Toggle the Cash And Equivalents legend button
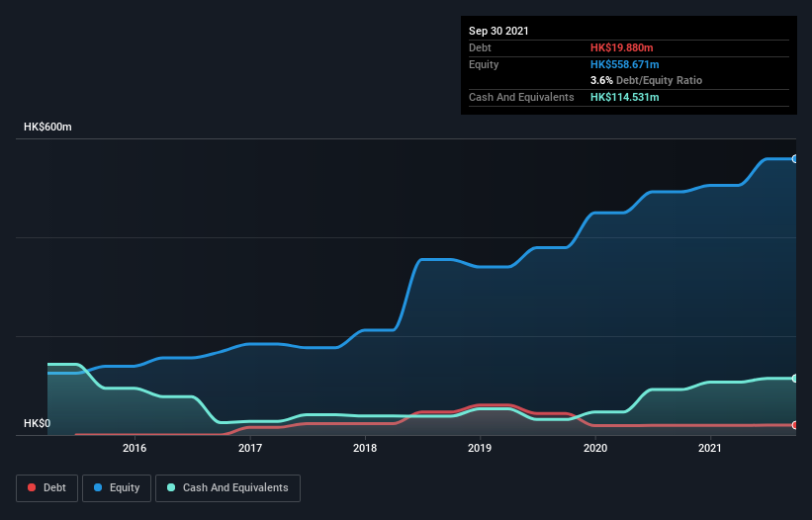 pyautogui.click(x=227, y=488)
